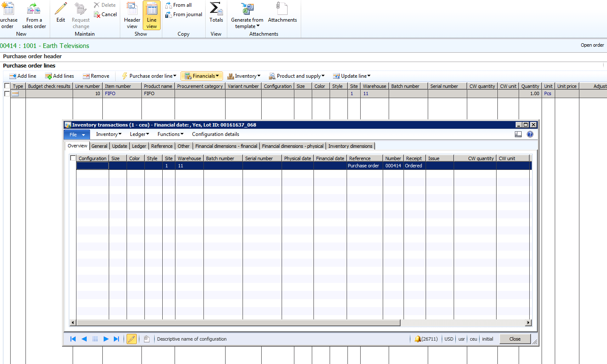The width and height of the screenshot is (607, 364).
Task: Open the Ledger tab
Action: [x=139, y=146]
